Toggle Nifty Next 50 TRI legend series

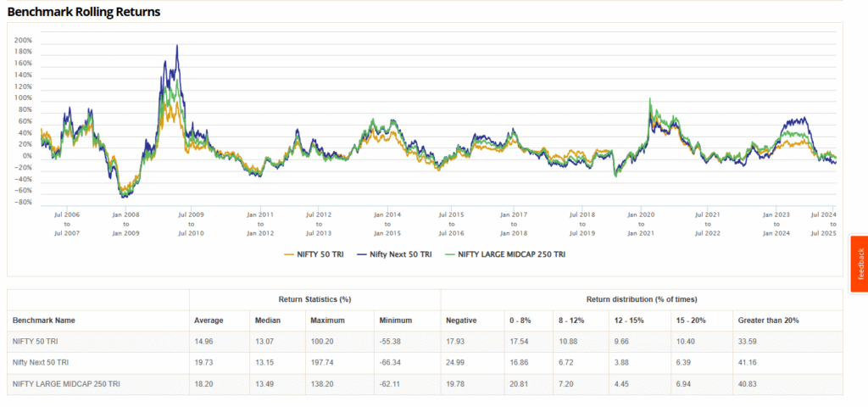point(394,254)
